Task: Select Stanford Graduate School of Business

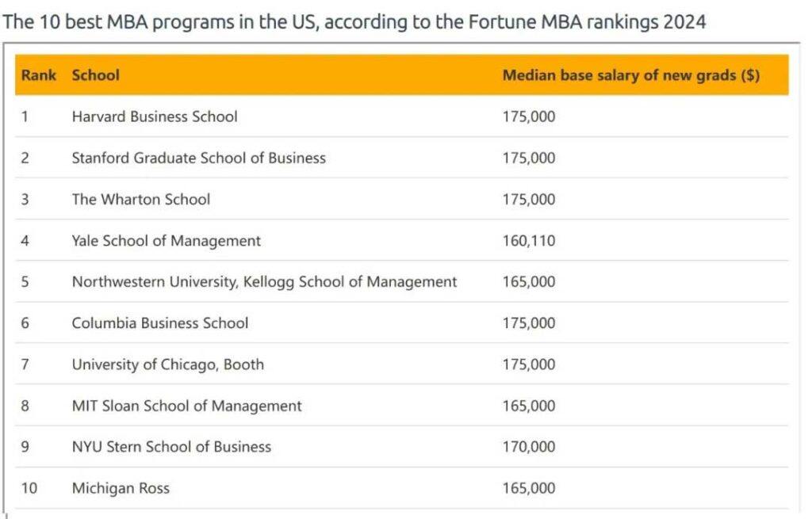Action: coord(198,158)
